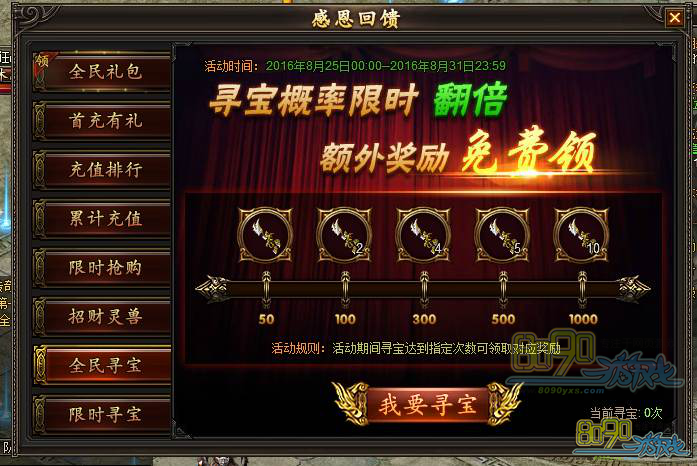This screenshot has height=466, width=697.
Task: Select the 累计充值 tab
Action: [x=102, y=218]
